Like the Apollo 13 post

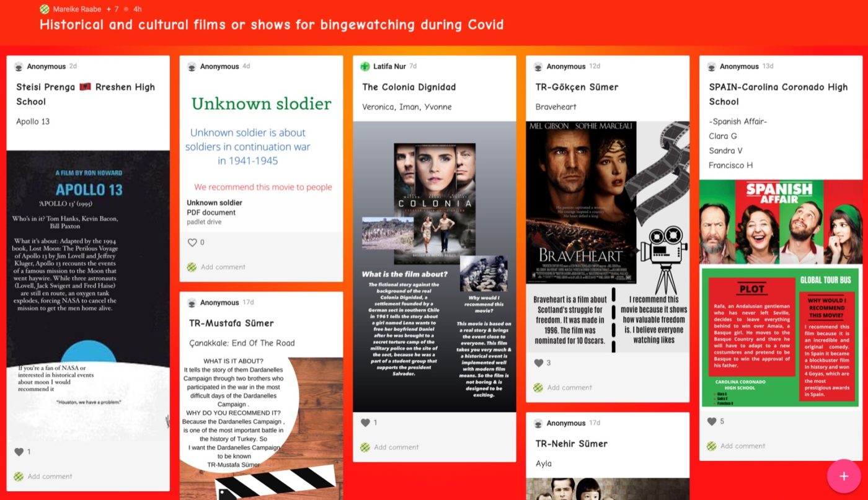point(19,452)
